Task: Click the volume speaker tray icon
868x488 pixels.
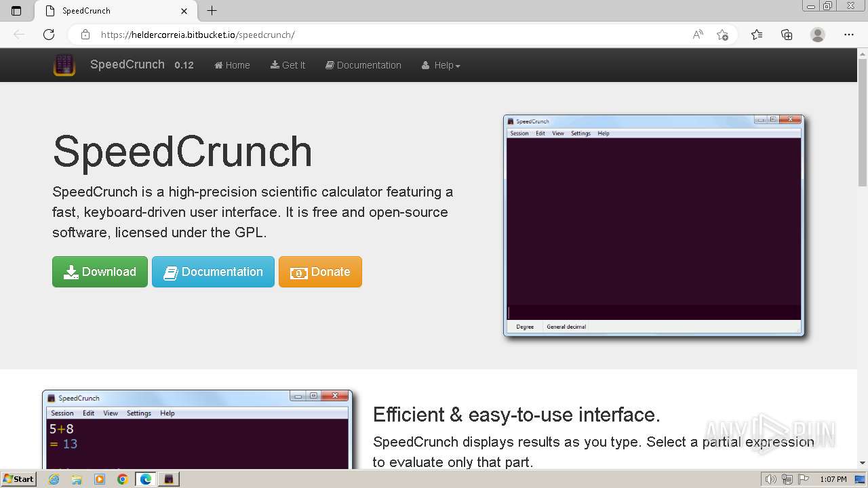Action: point(771,479)
